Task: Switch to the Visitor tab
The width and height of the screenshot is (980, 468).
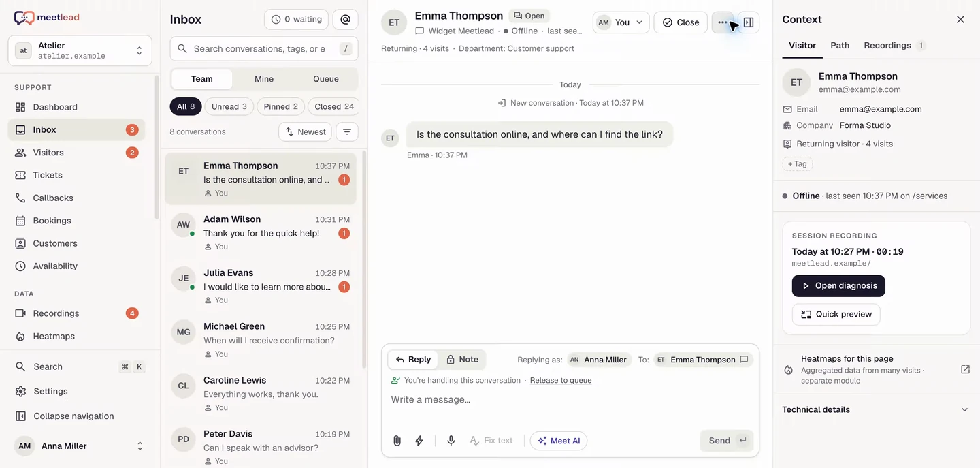Action: [802, 46]
